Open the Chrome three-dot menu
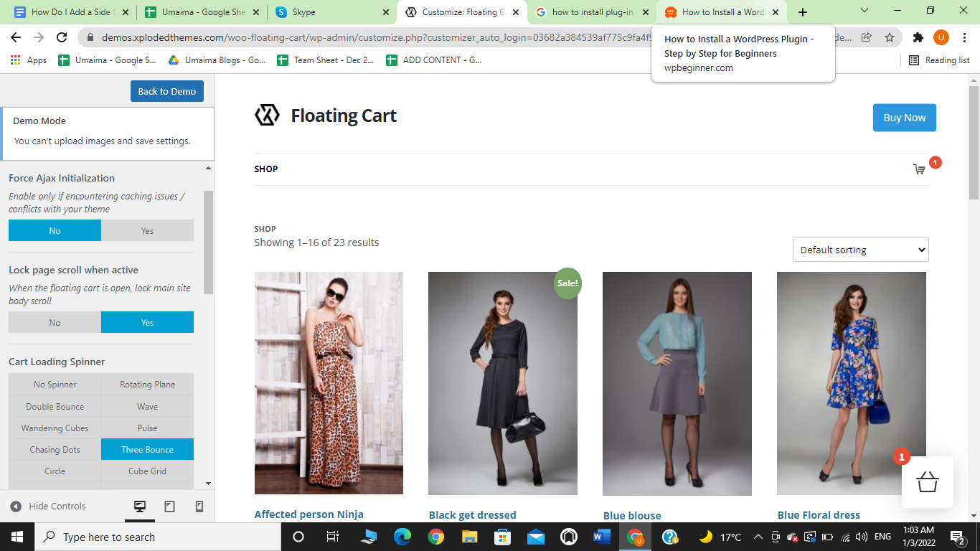Image resolution: width=980 pixels, height=551 pixels. point(963,37)
